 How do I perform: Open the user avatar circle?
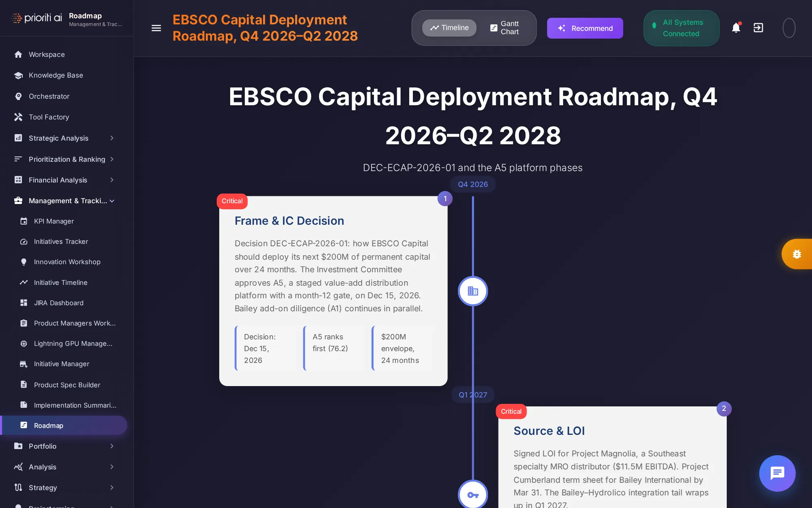(x=789, y=28)
